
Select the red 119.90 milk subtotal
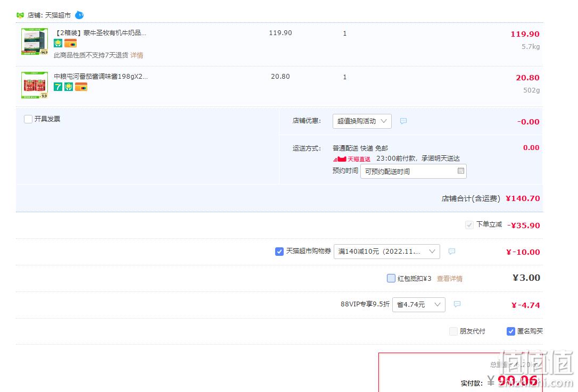click(525, 34)
